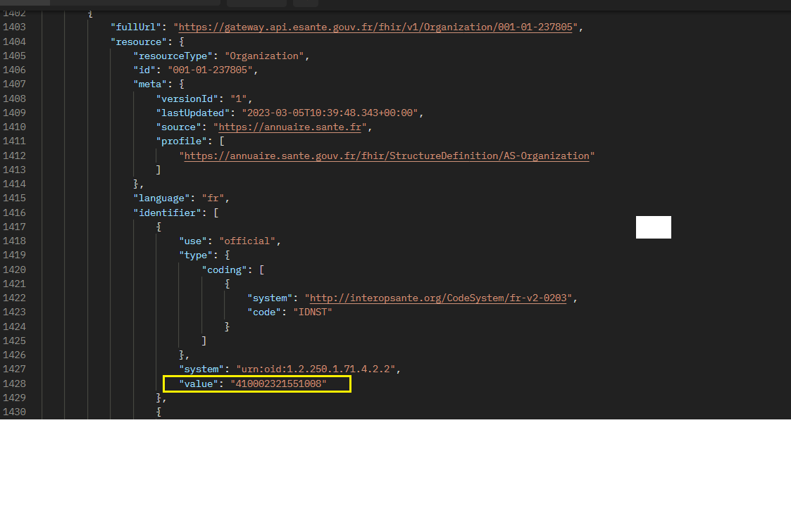Click line number 1420 beside coding

point(15,270)
